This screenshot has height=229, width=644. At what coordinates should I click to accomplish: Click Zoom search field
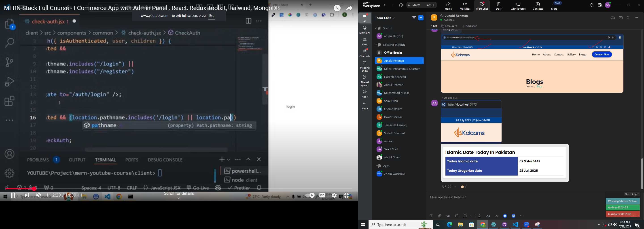pyautogui.click(x=422, y=5)
